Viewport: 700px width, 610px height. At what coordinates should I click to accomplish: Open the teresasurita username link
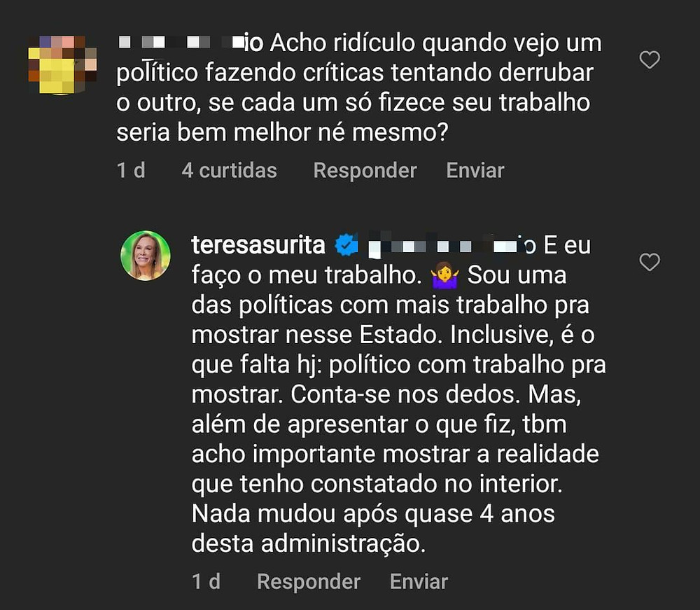click(x=258, y=245)
